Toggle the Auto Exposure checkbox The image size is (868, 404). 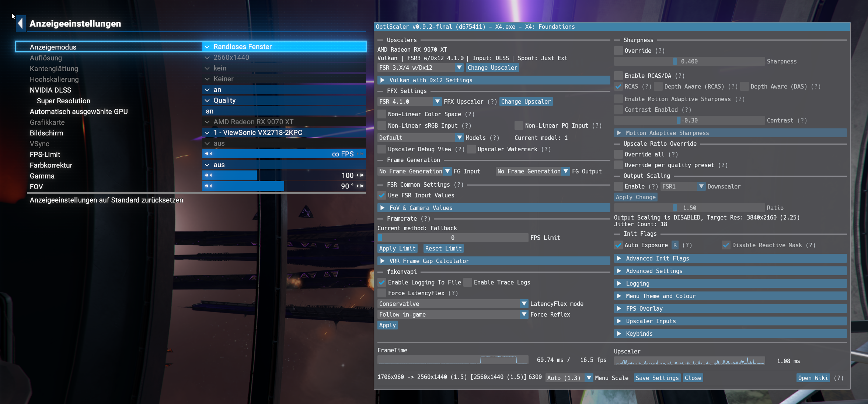(618, 245)
